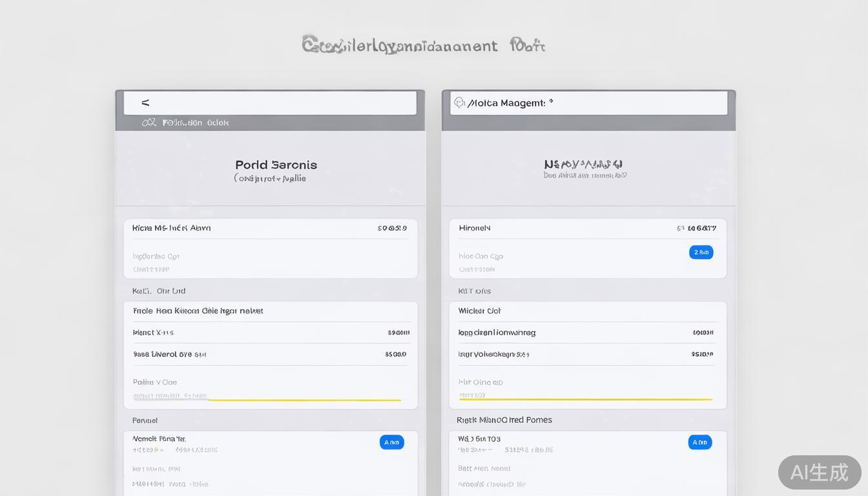868x496 pixels.
Task: Click the yellow progress bar in right panel
Action: (x=585, y=399)
